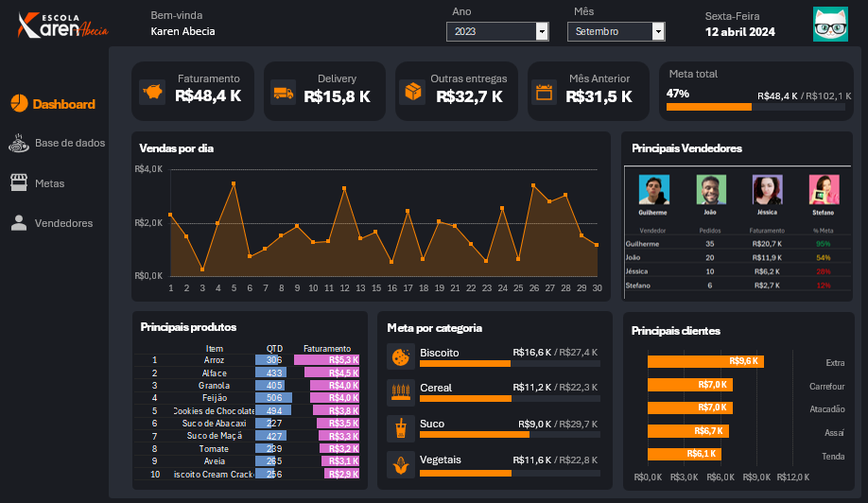
Task: Click the Suco drink cup icon
Action: 400,428
